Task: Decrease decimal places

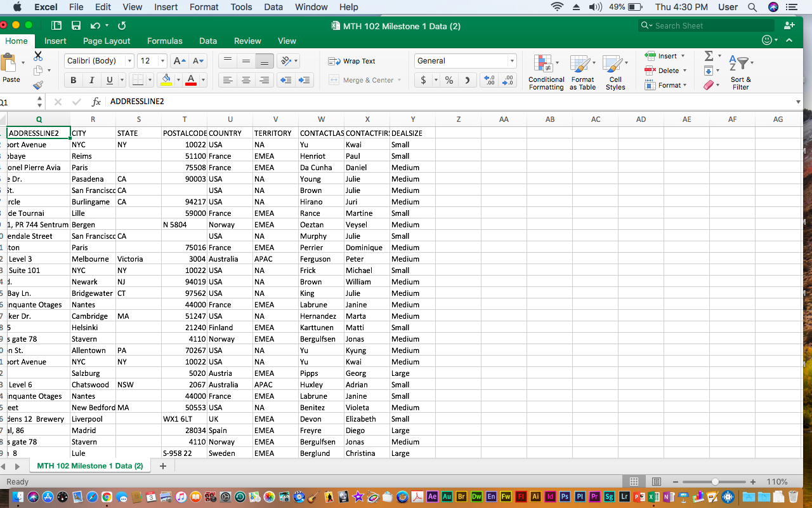Action: click(508, 80)
